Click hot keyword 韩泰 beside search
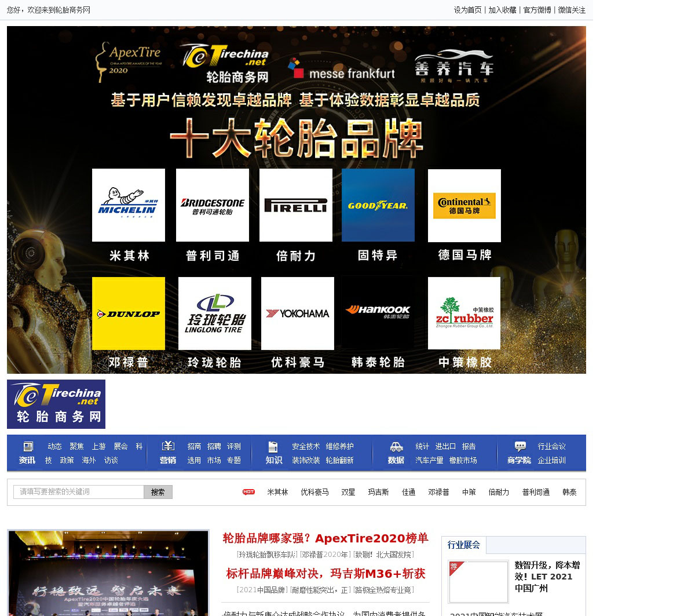Viewport: 695px width, 616px height. coord(569,492)
